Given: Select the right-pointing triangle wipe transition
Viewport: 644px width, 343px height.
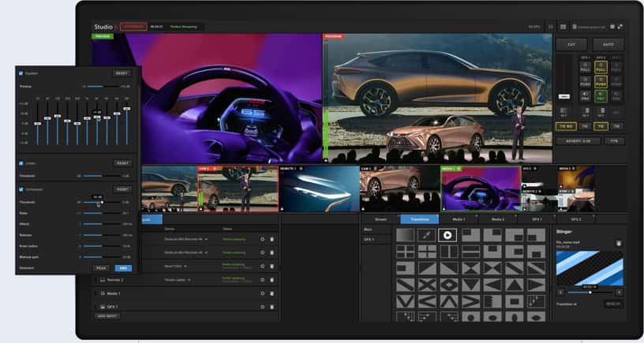Looking at the screenshot, I should click(x=536, y=285).
